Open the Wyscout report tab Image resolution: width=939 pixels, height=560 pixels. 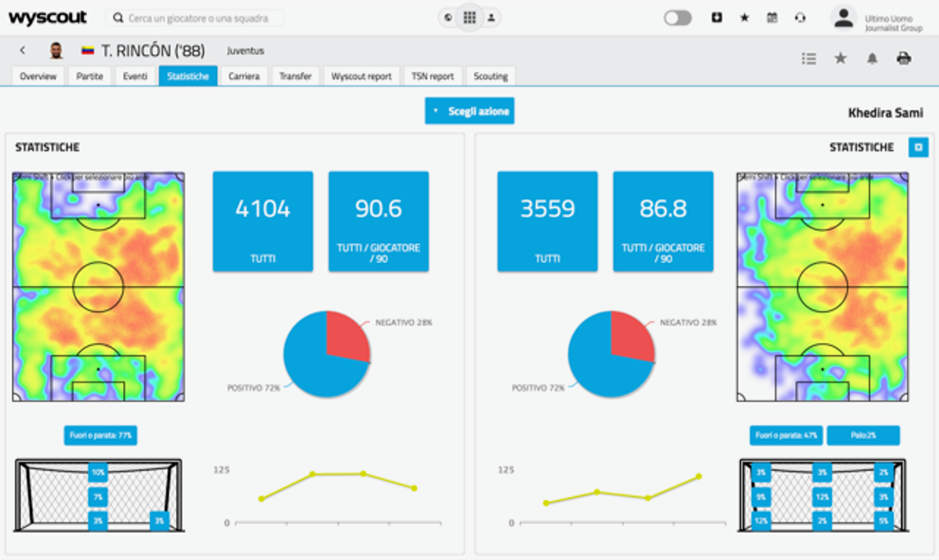[x=361, y=76]
